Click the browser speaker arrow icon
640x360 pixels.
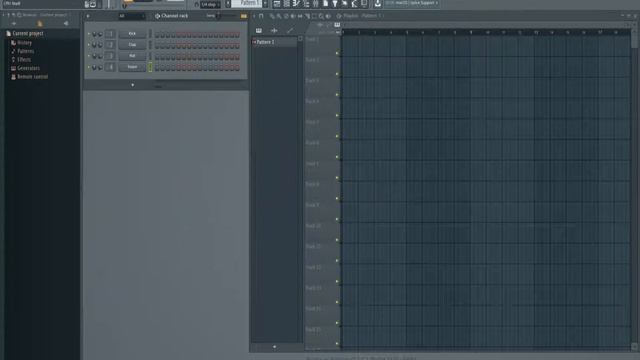pyautogui.click(x=66, y=24)
